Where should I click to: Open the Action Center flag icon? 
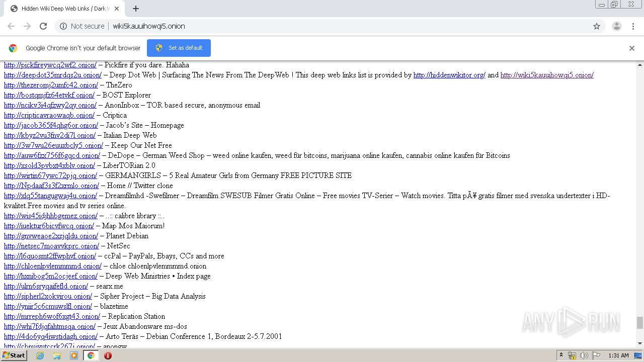pyautogui.click(x=596, y=355)
